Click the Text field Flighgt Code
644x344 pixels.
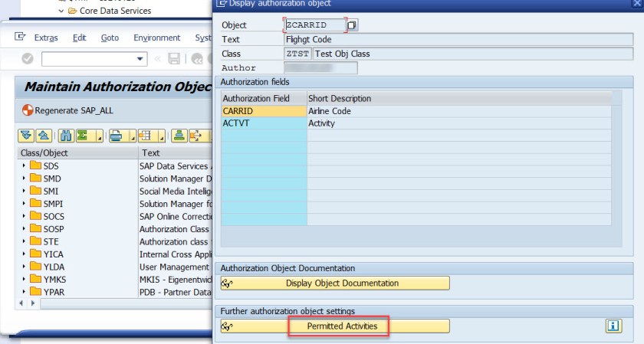click(x=458, y=39)
